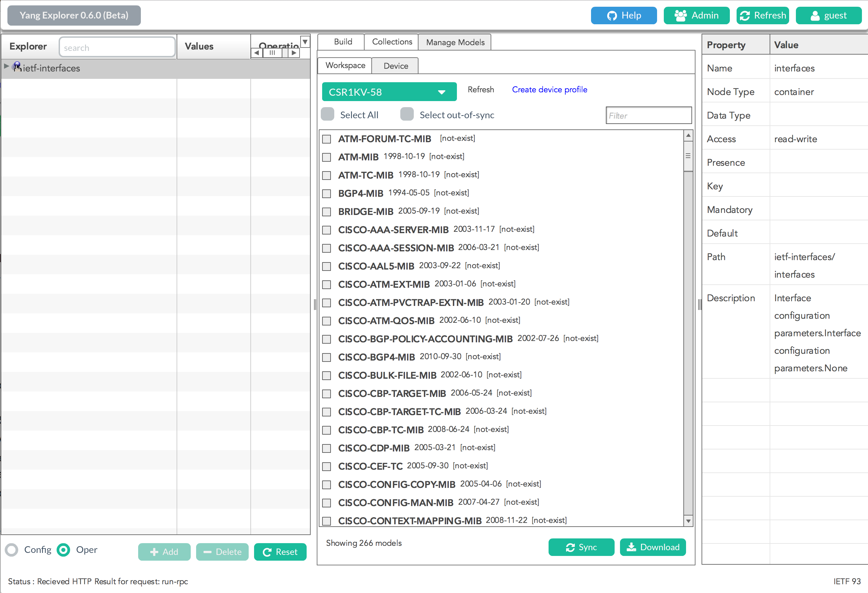Switch to the Collections tab
Viewport: 868px width, 593px height.
coord(392,42)
